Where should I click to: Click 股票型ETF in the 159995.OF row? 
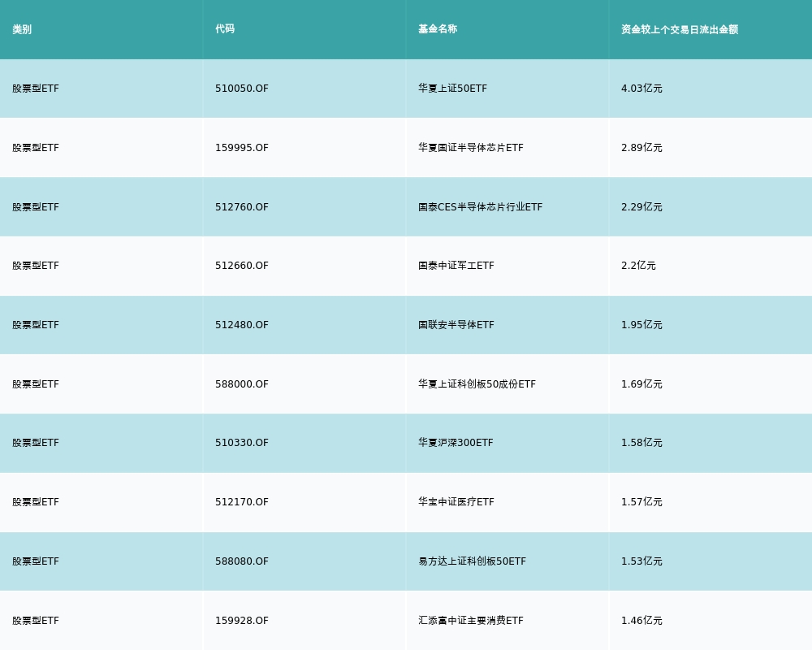tap(36, 148)
